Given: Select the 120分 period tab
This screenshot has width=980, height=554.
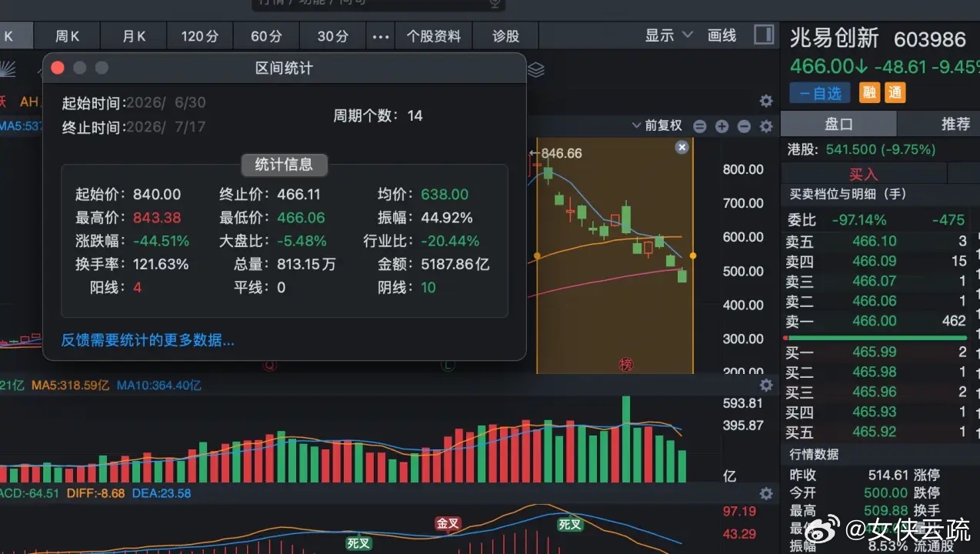Looking at the screenshot, I should [200, 36].
